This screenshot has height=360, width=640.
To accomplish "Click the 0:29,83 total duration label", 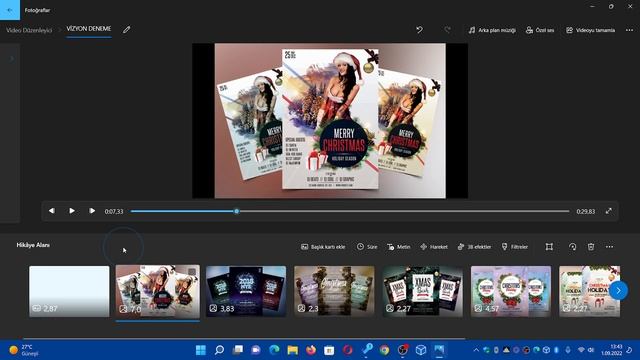I will click(585, 211).
